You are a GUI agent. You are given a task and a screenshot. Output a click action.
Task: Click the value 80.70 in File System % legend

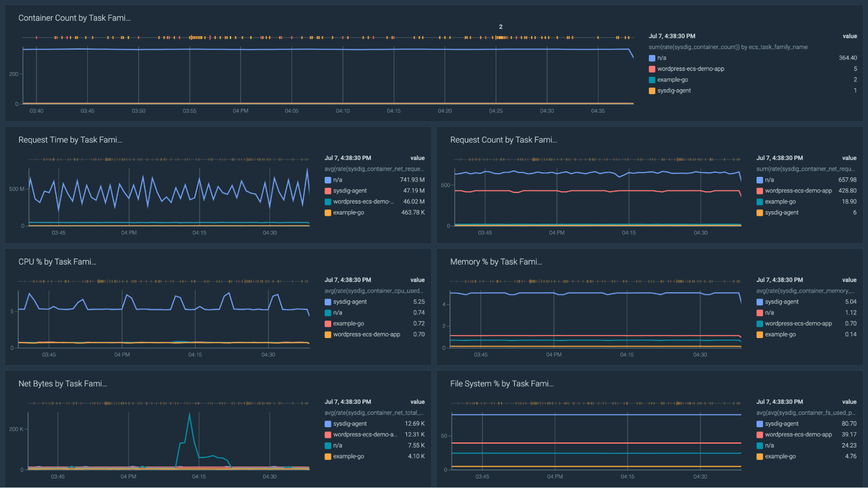(x=849, y=424)
